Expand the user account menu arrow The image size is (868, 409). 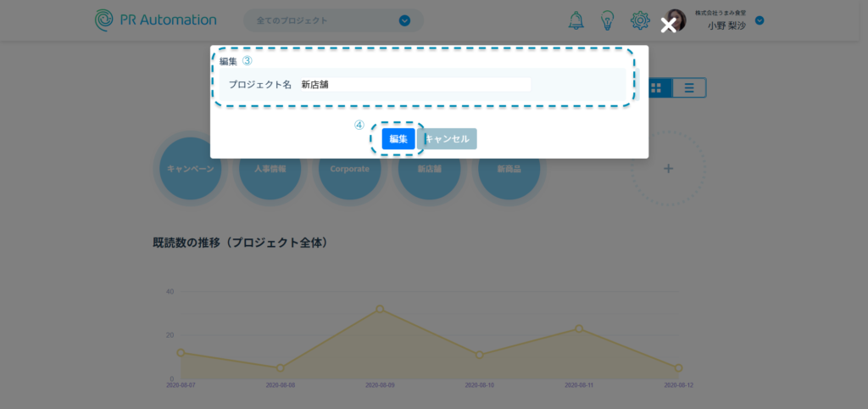(x=759, y=20)
